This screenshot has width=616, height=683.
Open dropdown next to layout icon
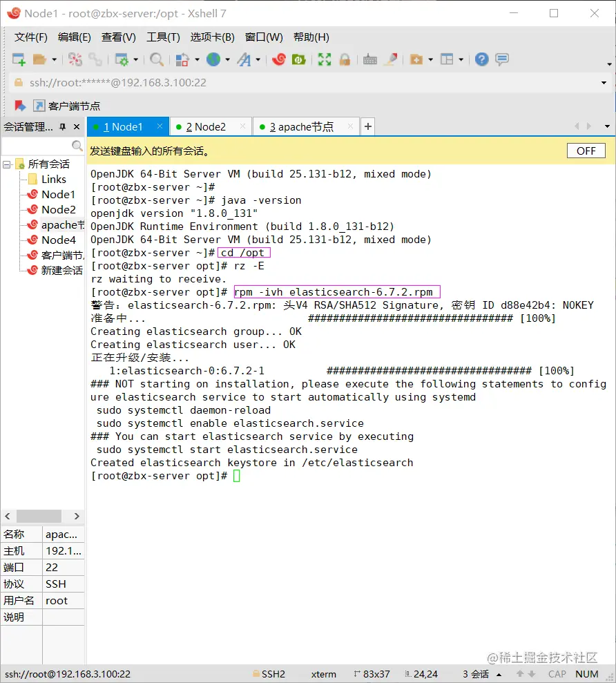coord(461,59)
